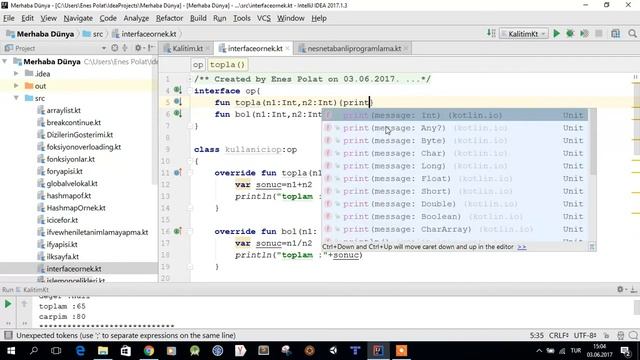The image size is (640, 360).
Task: Select print(message: Boolean) completion suggestion
Action: pyautogui.click(x=455, y=216)
